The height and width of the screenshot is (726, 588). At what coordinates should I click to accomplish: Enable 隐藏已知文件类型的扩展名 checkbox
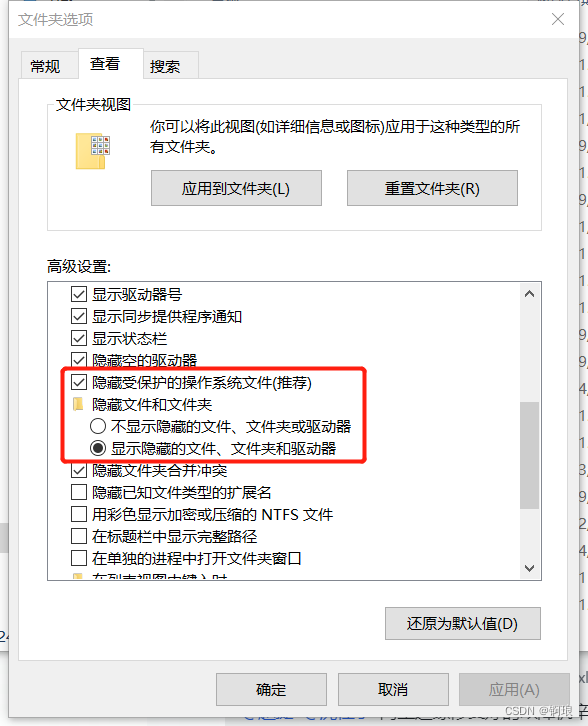[79, 492]
